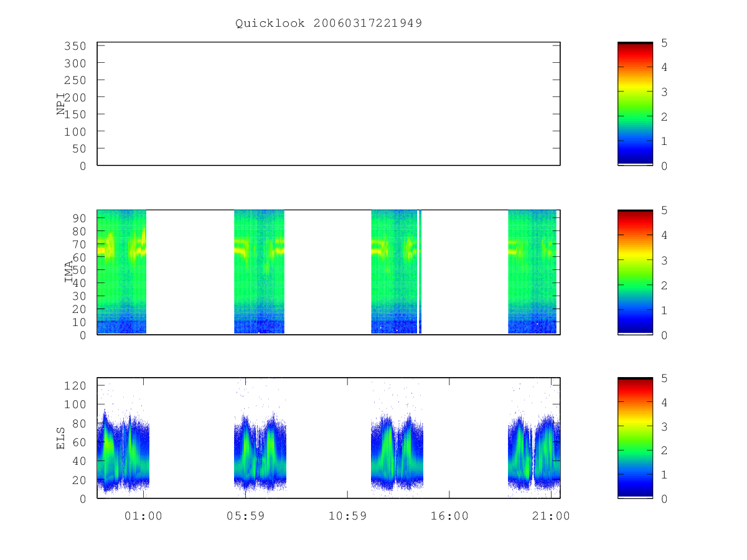The width and height of the screenshot is (747, 560).
Task: Click the 01:00 time axis label
Action: point(143,516)
